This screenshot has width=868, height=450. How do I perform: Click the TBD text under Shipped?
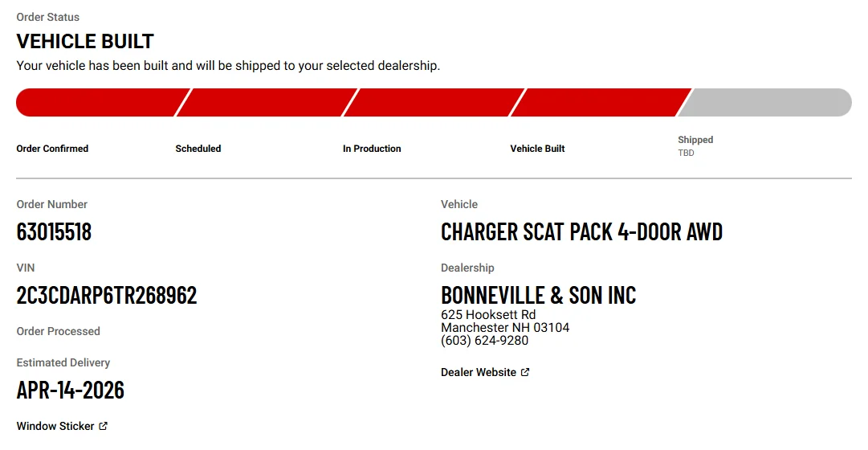(x=686, y=153)
